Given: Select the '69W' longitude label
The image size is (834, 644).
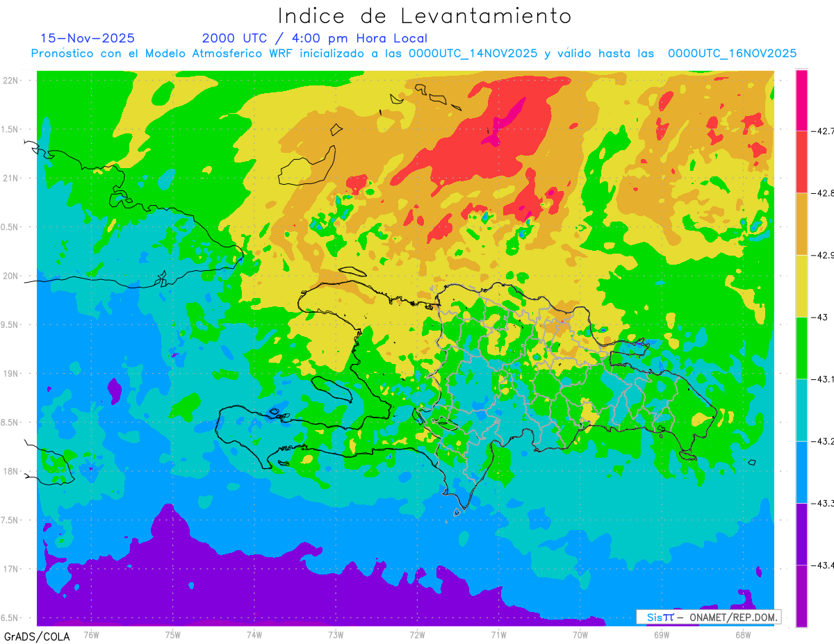Looking at the screenshot, I should point(662,634).
